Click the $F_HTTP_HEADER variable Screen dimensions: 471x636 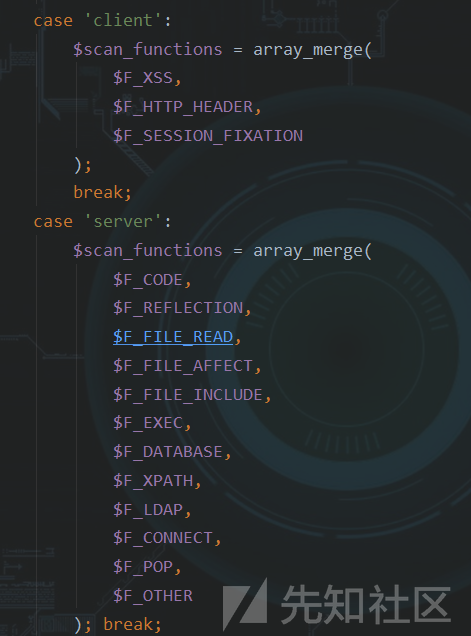pos(183,107)
